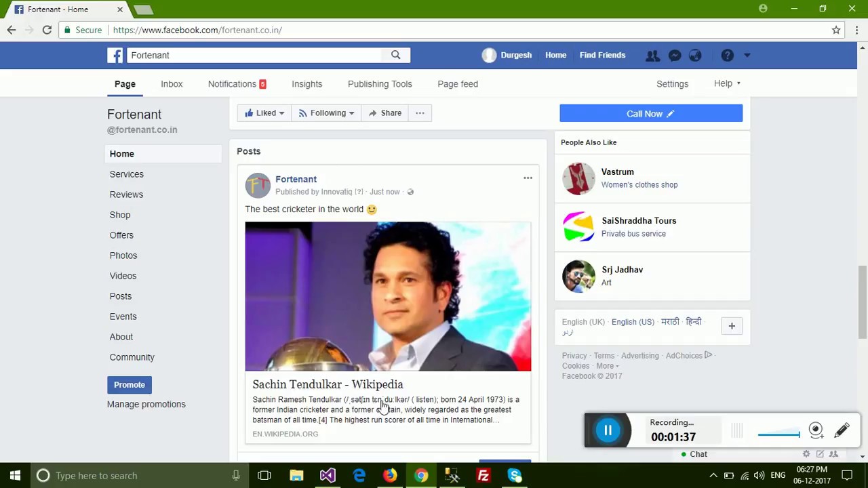Open File Explorer from taskbar

296,476
